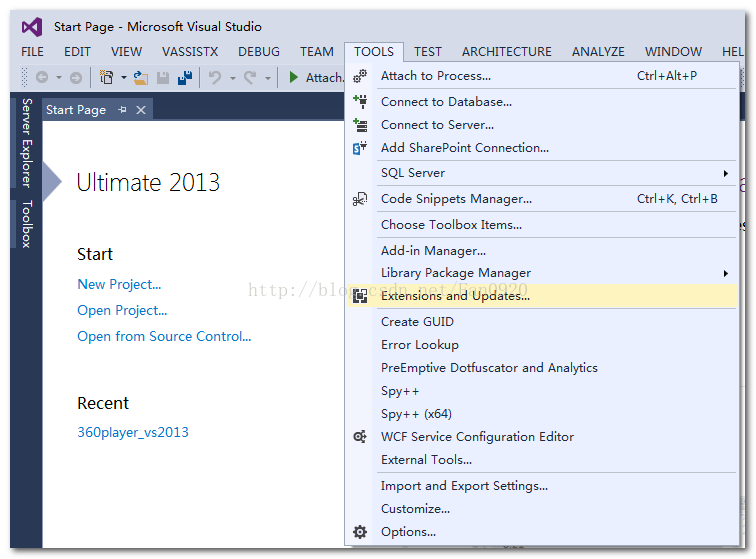Select Customize menu entry
Image resolution: width=756 pixels, height=559 pixels.
point(542,509)
